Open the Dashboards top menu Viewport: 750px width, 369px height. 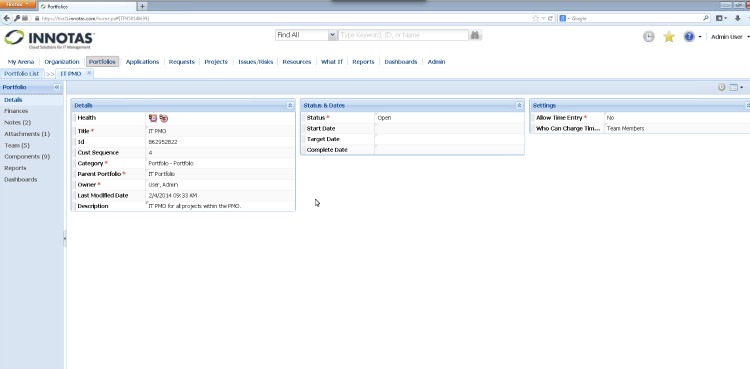[x=401, y=62]
